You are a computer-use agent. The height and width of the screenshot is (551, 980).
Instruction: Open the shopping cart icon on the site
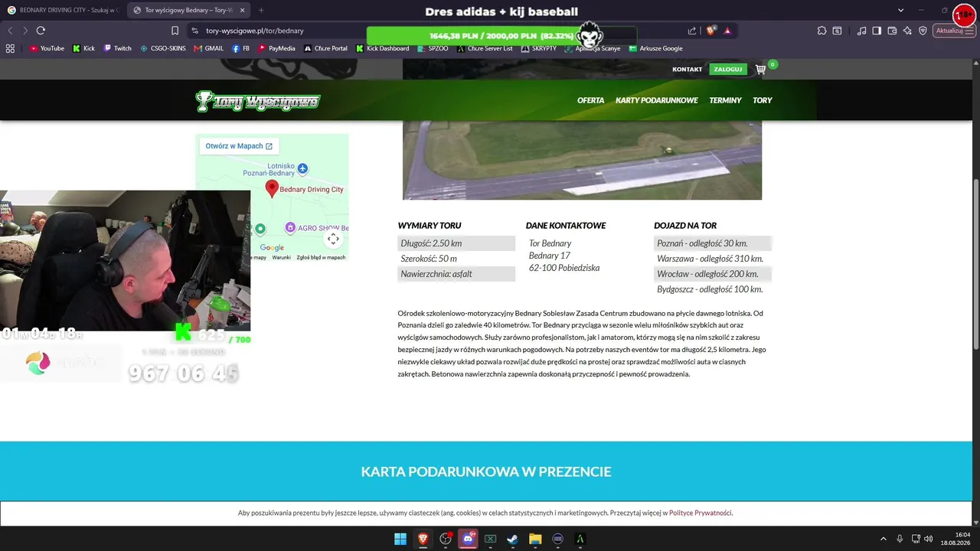(x=760, y=70)
